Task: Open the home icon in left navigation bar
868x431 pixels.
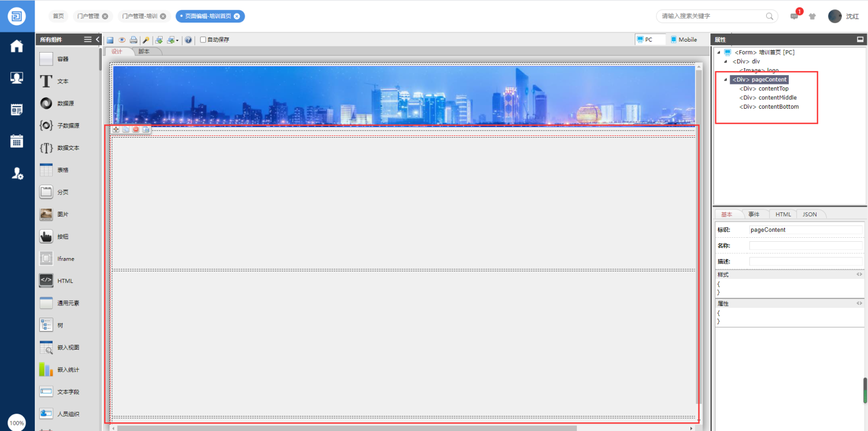Action: [17, 46]
